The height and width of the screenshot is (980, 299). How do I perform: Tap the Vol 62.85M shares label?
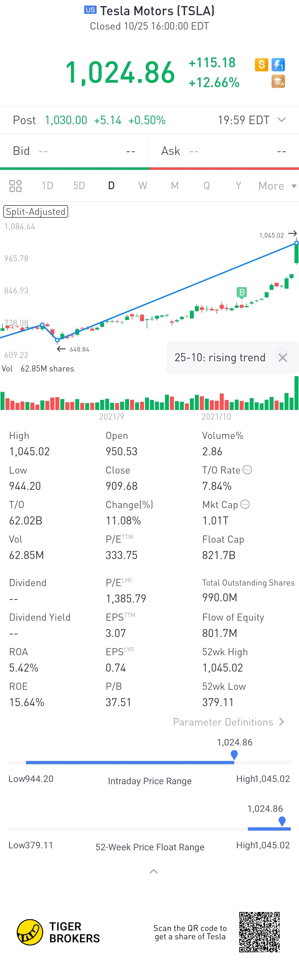[38, 369]
